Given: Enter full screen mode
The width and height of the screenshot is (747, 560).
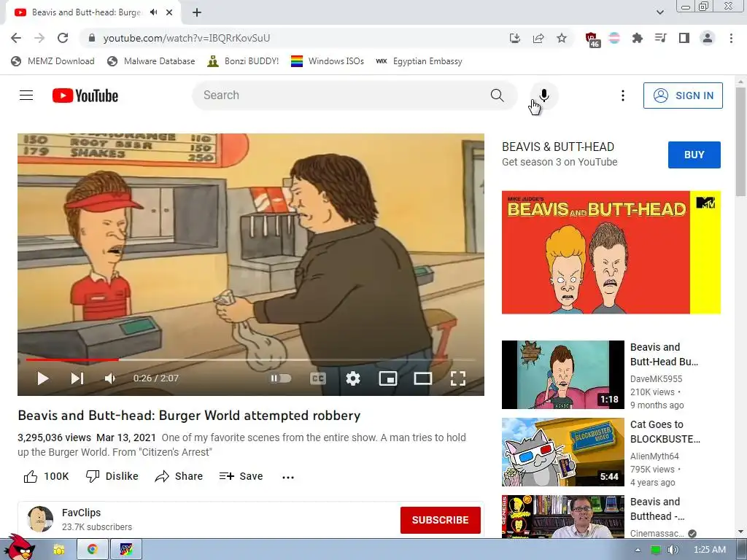Looking at the screenshot, I should pos(458,378).
